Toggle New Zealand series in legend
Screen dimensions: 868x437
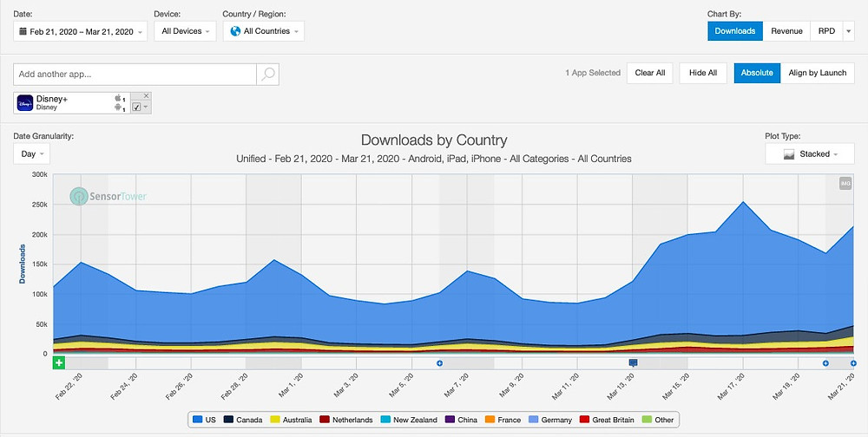point(409,420)
